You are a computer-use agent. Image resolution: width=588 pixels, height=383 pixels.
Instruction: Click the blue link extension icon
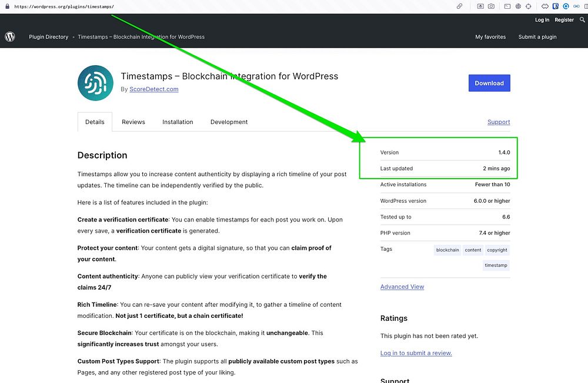576,6
